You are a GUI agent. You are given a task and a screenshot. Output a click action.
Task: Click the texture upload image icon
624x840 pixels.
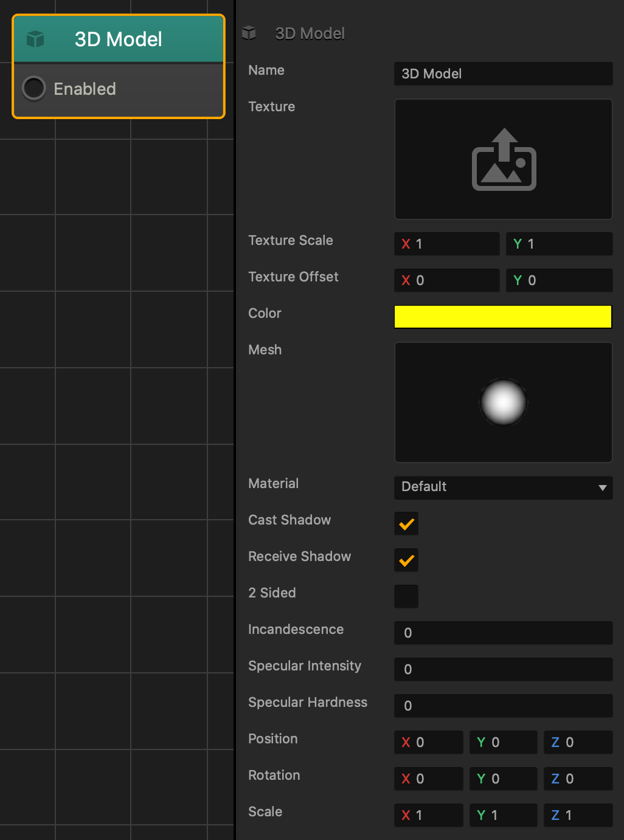(504, 159)
